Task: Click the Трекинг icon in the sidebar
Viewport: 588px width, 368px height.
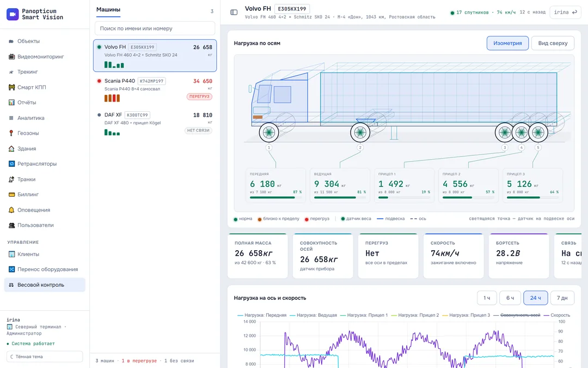Action: point(11,72)
